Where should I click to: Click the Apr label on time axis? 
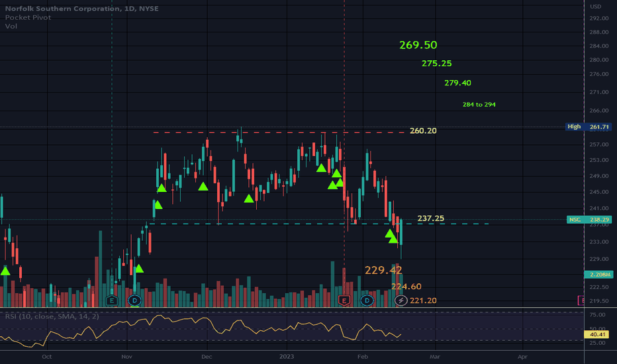[x=522, y=357]
